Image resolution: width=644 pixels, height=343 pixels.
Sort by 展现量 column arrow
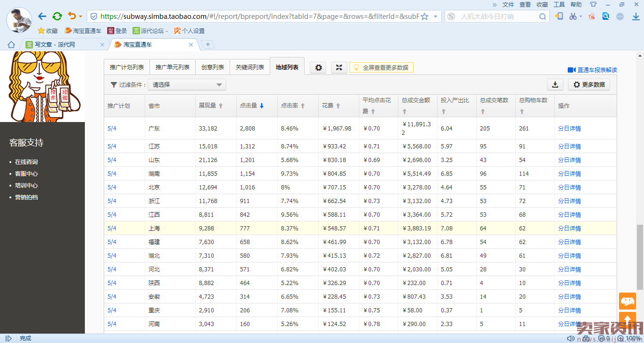(x=221, y=106)
